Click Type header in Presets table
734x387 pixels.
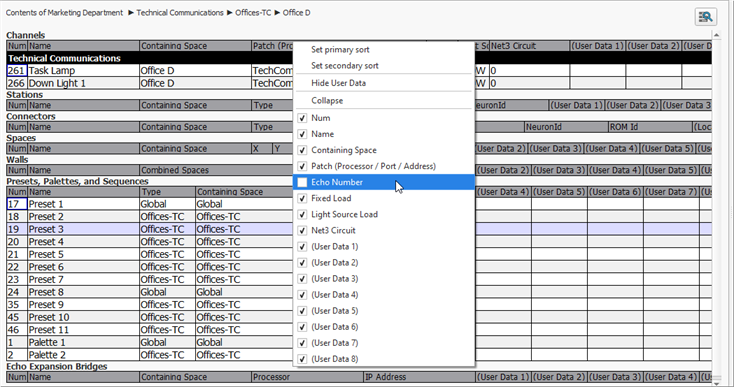coord(168,192)
